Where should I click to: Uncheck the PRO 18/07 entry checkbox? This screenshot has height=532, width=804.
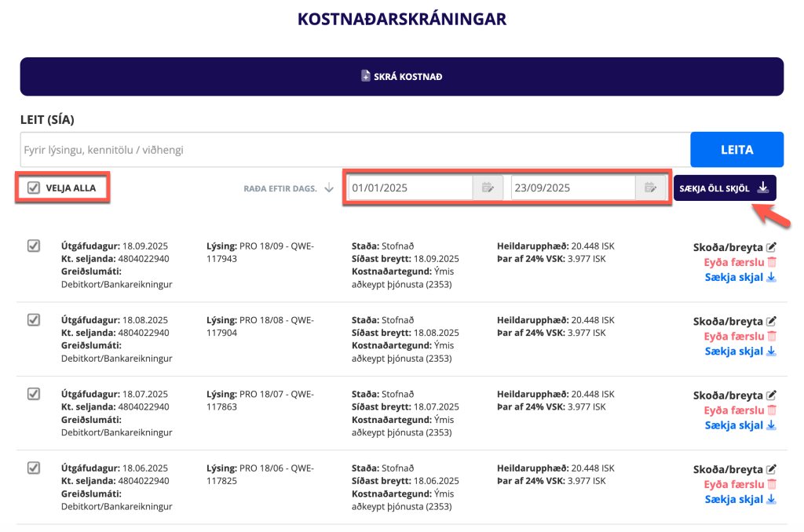pyautogui.click(x=34, y=394)
